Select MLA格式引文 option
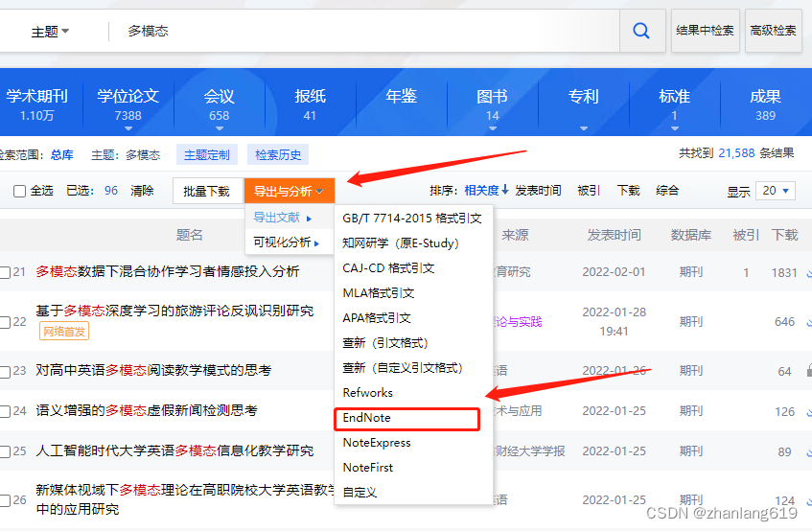 379,293
